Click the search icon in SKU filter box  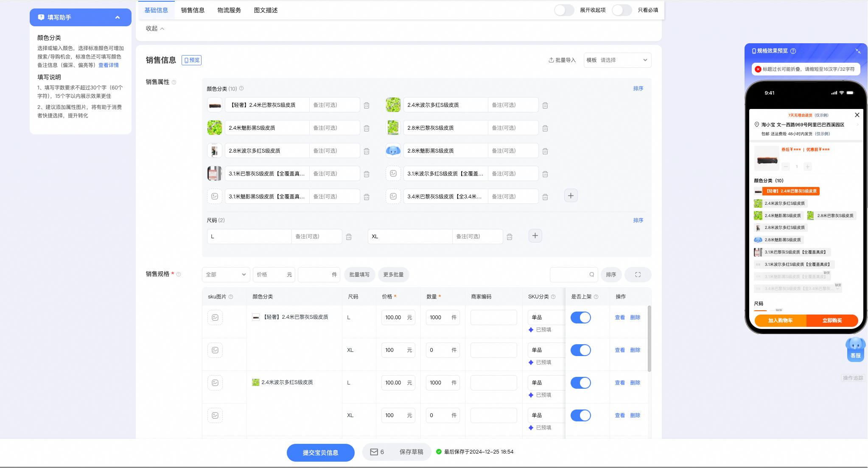point(591,275)
